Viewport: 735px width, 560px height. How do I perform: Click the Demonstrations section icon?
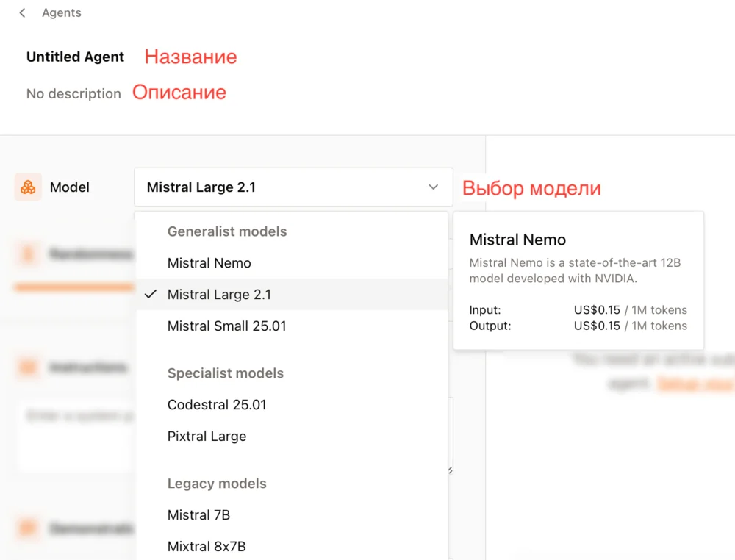28,528
